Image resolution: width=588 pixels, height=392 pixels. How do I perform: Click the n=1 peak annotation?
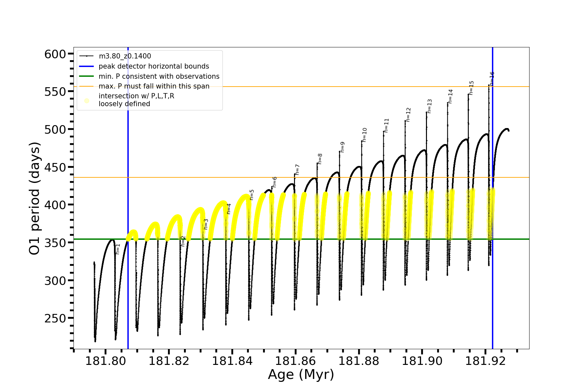pos(118,249)
